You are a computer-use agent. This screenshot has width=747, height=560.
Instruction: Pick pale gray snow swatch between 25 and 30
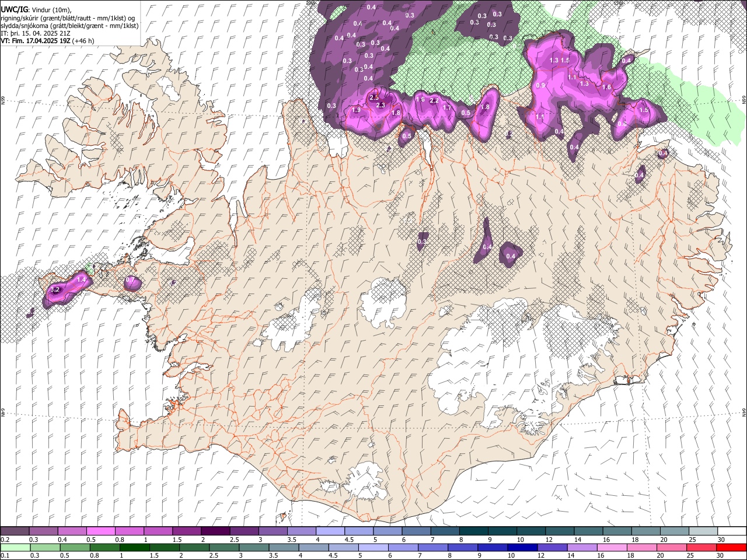click(703, 531)
